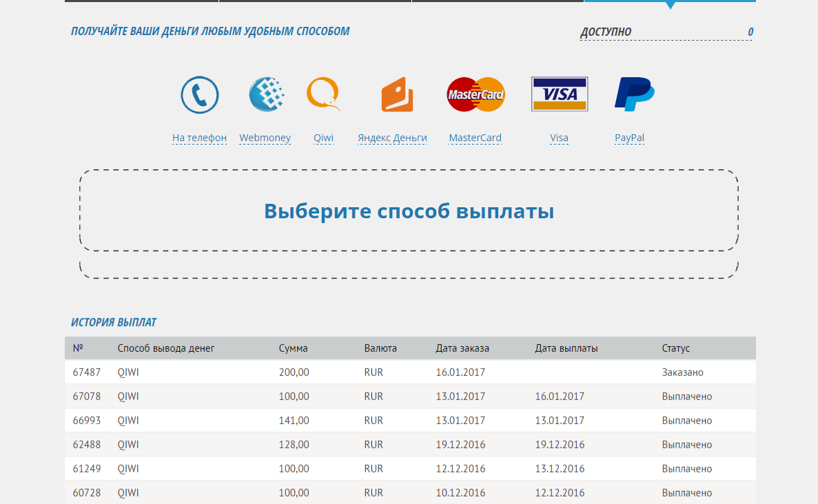
Task: Click the '№' column header
Action: point(78,348)
